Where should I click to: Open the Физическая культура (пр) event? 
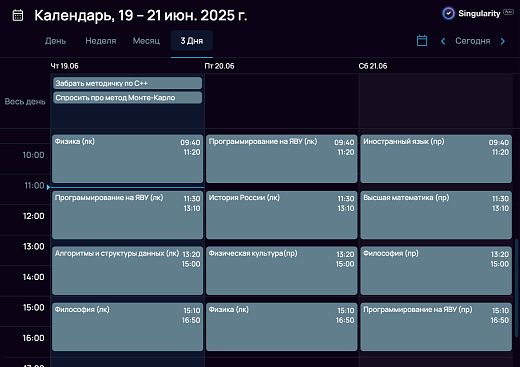point(282,271)
